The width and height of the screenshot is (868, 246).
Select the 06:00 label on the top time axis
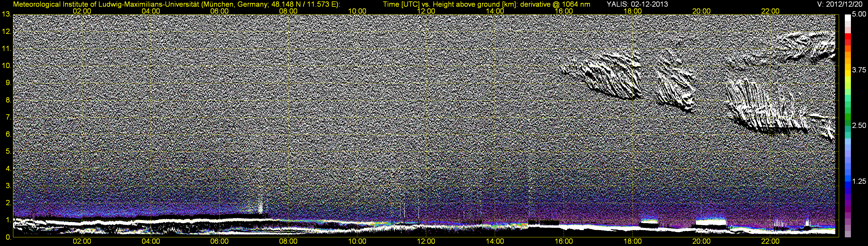[219, 11]
